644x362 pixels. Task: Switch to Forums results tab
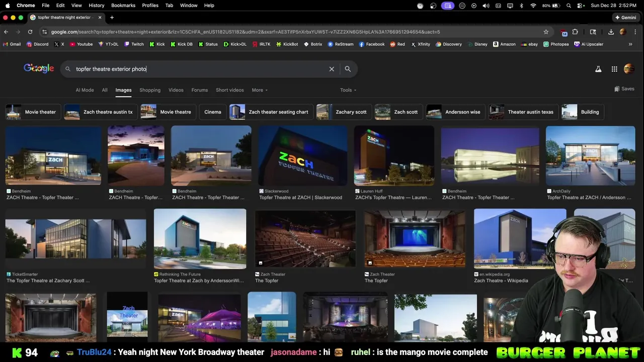(x=200, y=90)
